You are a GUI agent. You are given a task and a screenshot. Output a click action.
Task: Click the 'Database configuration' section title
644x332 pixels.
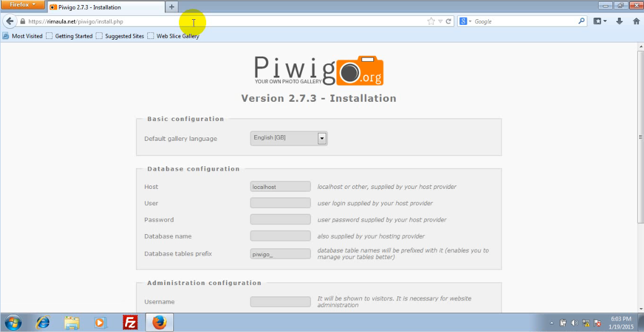coord(194,169)
